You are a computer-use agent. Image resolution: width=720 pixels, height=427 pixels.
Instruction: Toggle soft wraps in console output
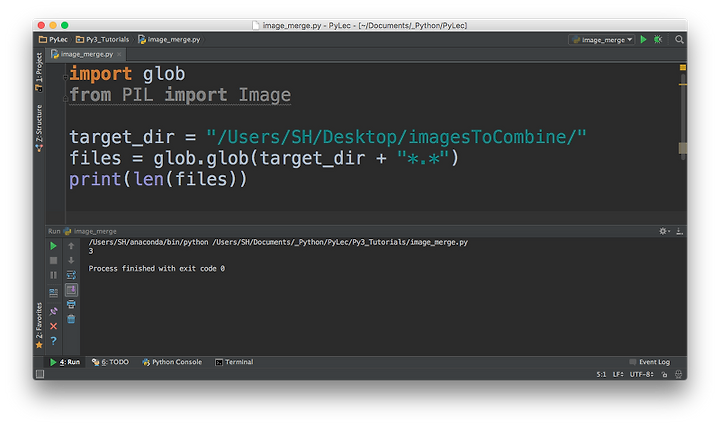coord(71,275)
